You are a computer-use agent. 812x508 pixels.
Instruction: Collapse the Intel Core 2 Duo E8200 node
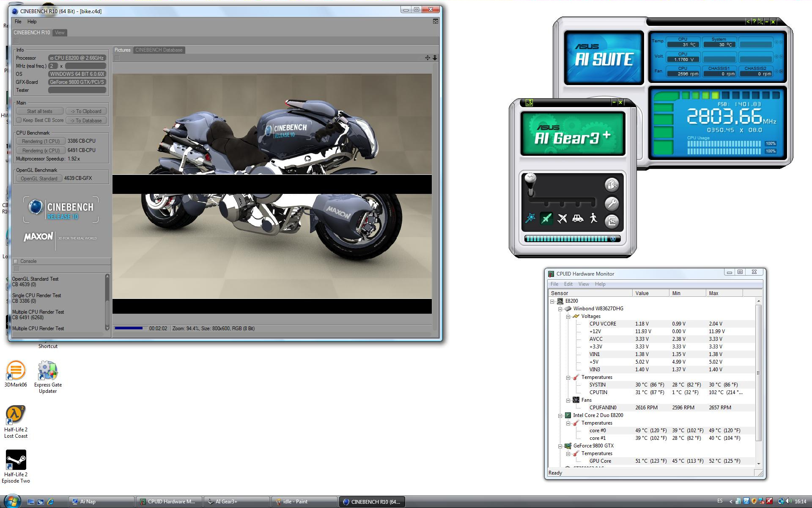tap(560, 415)
